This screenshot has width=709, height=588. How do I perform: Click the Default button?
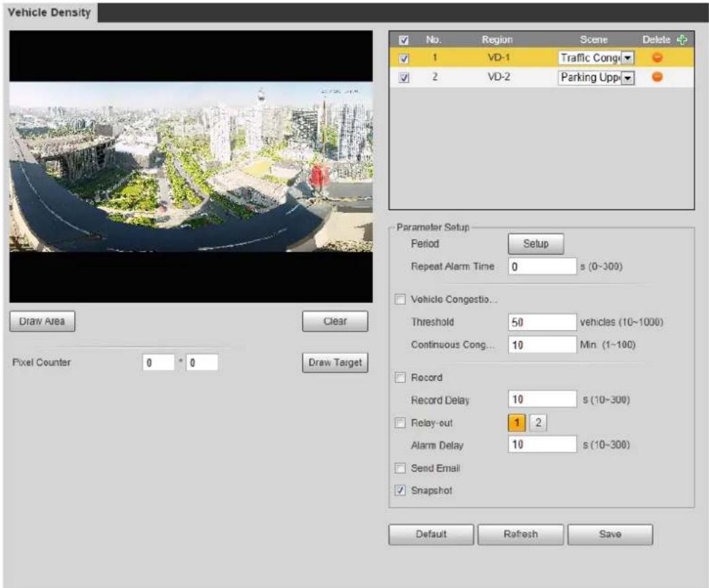pyautogui.click(x=431, y=534)
